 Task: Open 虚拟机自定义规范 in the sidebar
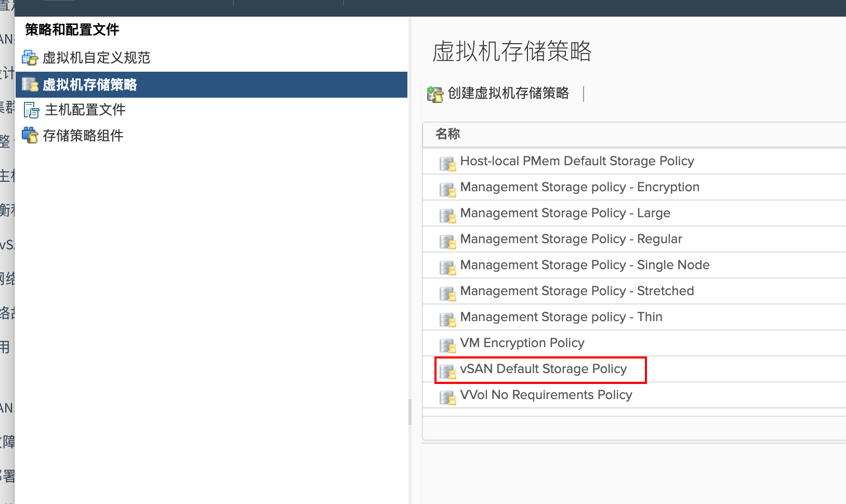(97, 58)
